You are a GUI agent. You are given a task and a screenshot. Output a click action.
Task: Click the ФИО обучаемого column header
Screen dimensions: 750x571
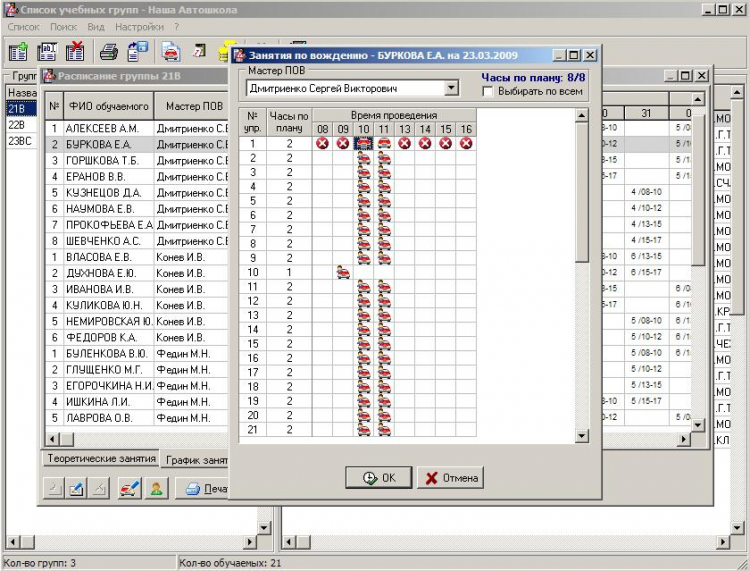tap(109, 106)
